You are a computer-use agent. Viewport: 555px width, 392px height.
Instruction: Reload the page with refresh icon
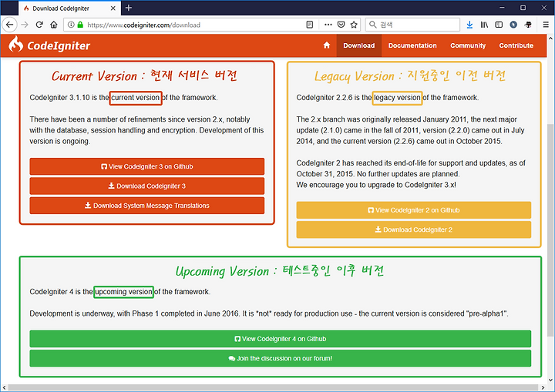tap(39, 25)
